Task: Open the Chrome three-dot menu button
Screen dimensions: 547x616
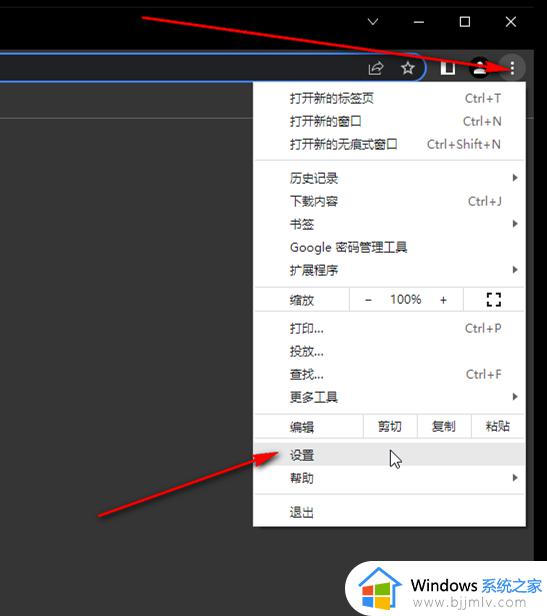Action: pos(512,68)
